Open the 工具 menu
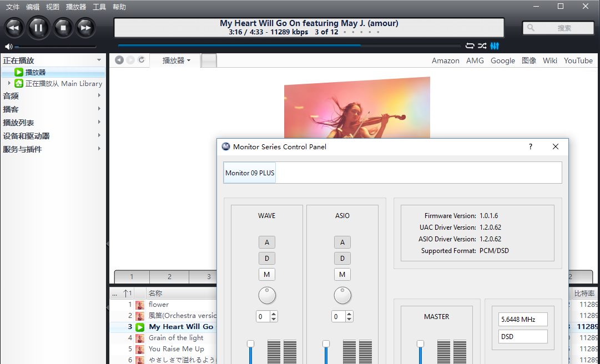The height and width of the screenshot is (364, 600). click(99, 7)
